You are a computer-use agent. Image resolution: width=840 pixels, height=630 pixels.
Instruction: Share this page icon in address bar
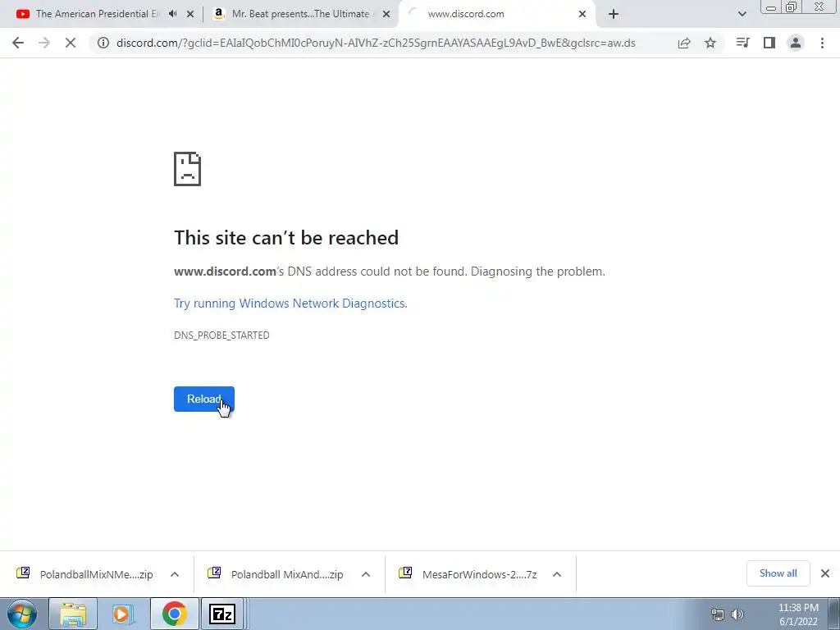684,43
